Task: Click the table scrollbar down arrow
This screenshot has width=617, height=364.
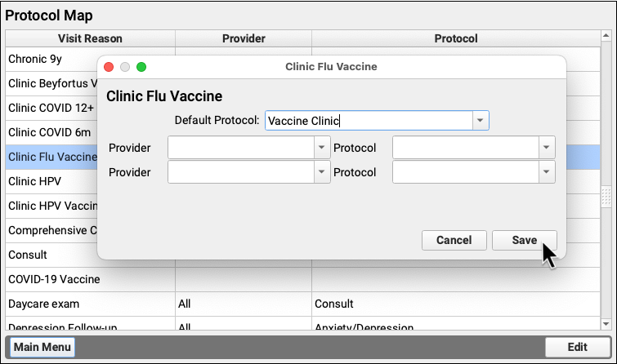Action: [606, 324]
